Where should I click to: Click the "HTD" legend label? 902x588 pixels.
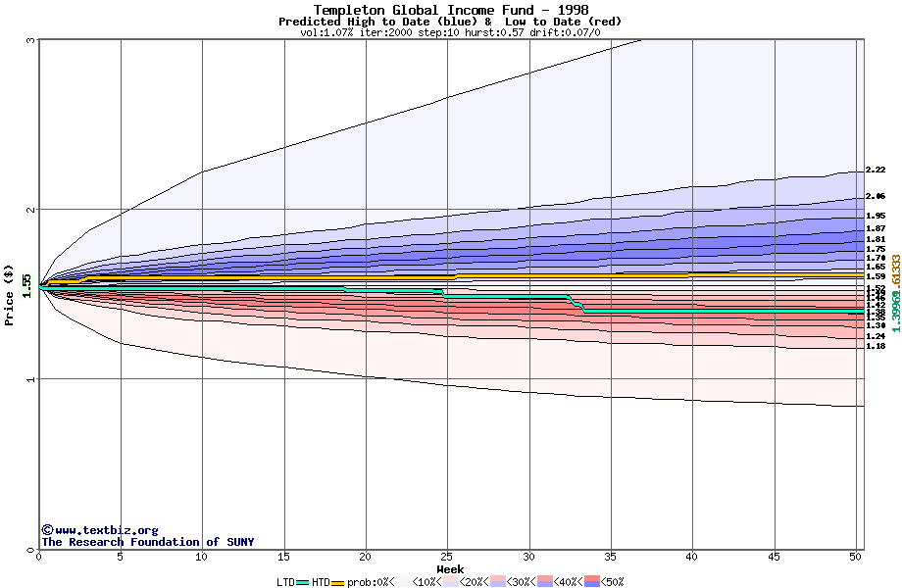[321, 582]
